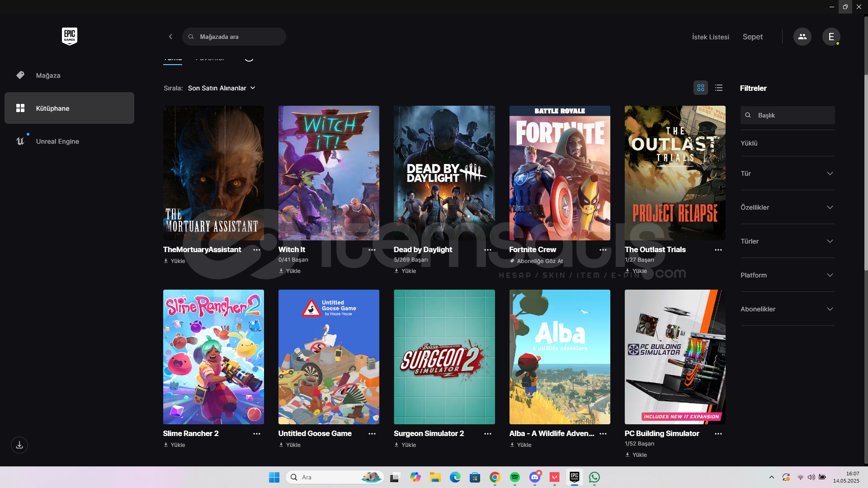Click Yükle under Slime Rancher 2
868x488 pixels.
(175, 445)
